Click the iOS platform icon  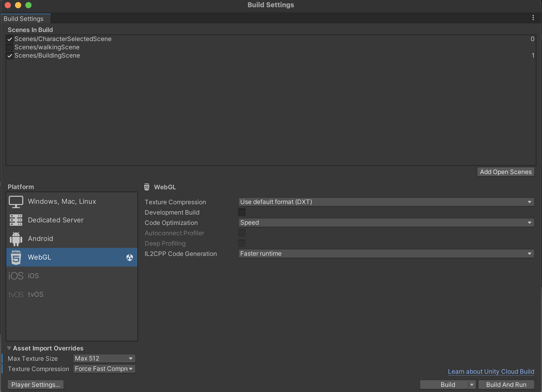click(16, 276)
